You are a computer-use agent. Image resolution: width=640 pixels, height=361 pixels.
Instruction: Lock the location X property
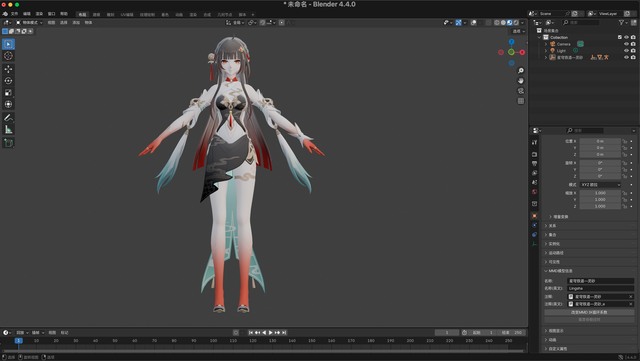coord(624,141)
